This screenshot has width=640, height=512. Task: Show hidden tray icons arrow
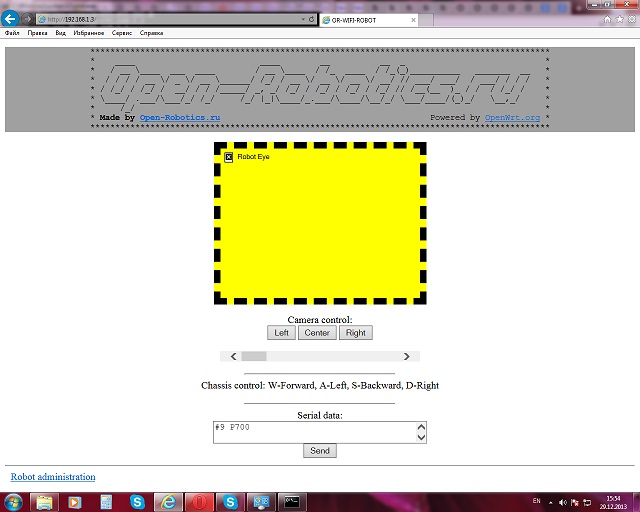[551, 503]
